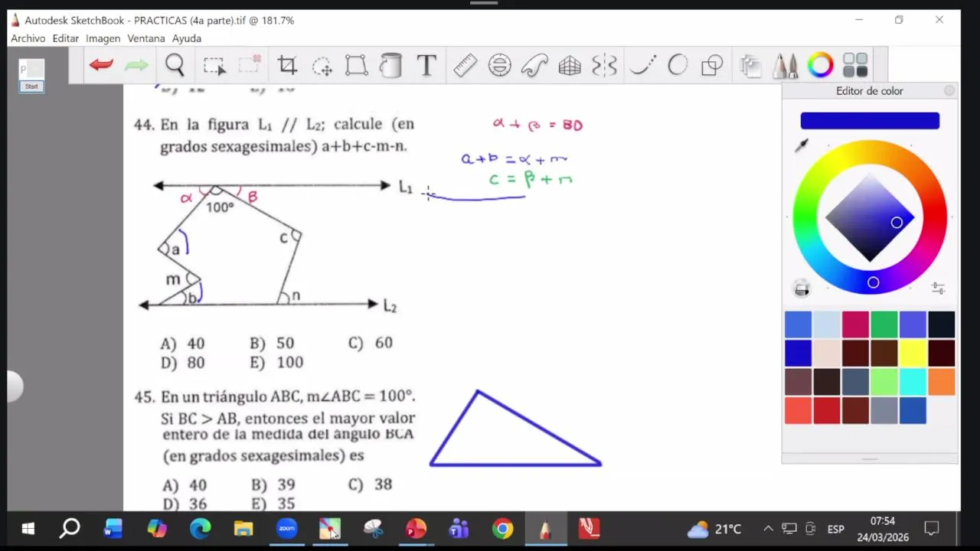980x551 pixels.
Task: Open Google Chrome from the taskbar
Action: tap(502, 529)
